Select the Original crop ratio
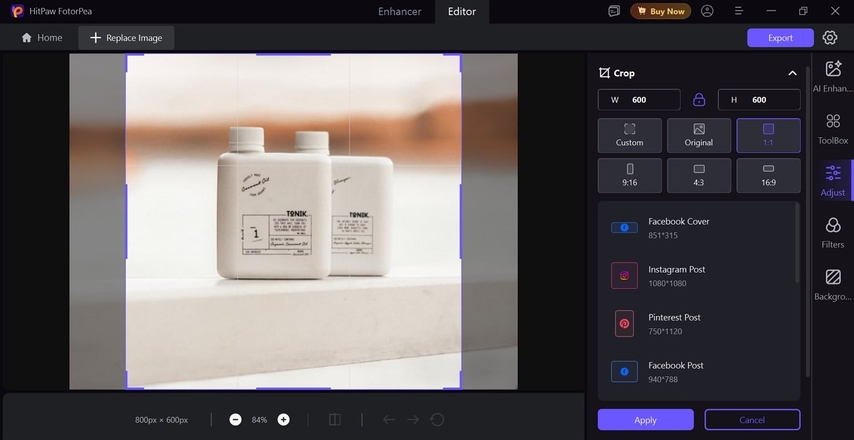The height and width of the screenshot is (440, 854). (699, 136)
